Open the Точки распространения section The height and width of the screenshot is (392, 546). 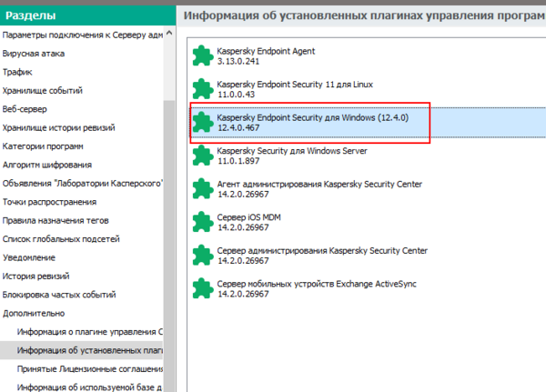coord(49,202)
